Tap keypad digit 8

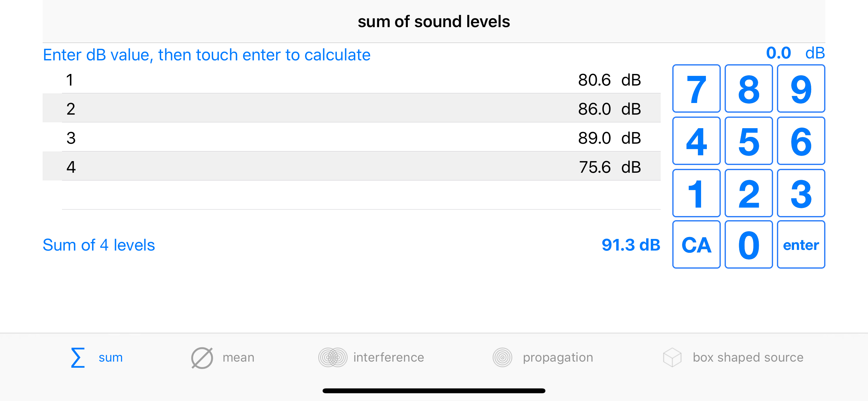tap(749, 88)
